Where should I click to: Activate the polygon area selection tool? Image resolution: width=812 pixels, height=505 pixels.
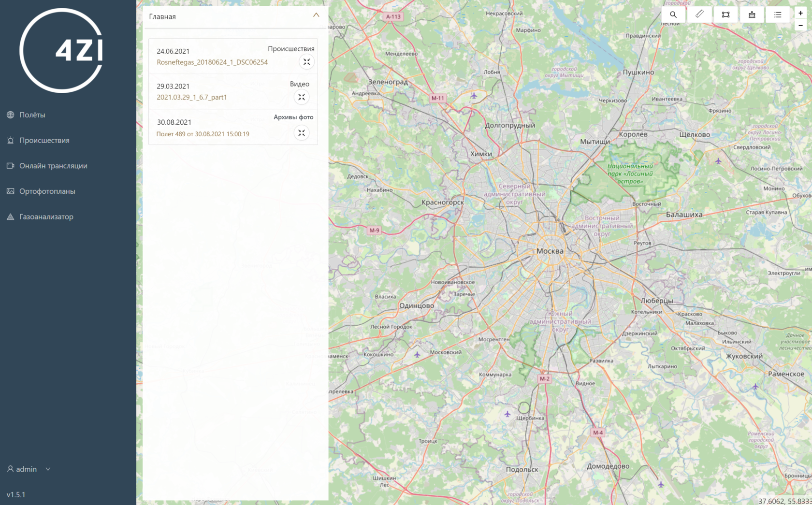click(725, 14)
